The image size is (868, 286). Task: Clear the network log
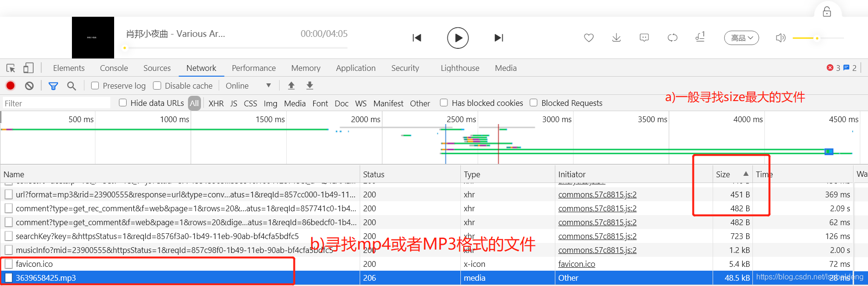(x=29, y=86)
